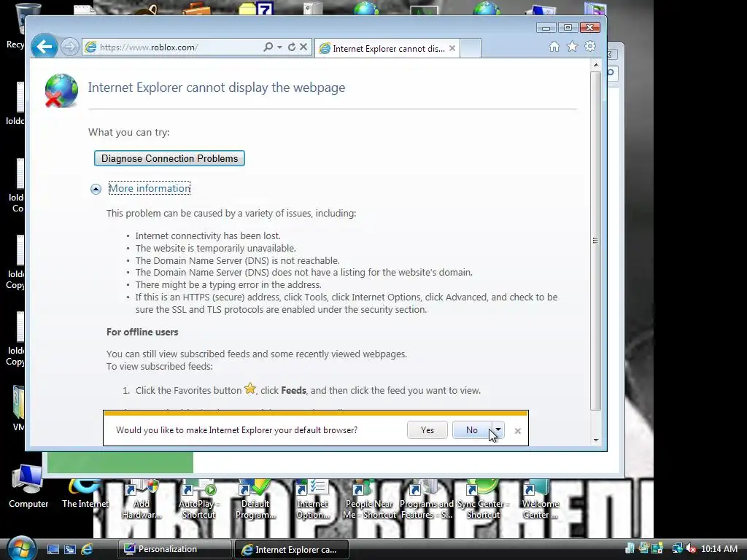Open the dropdown arrow beside No
This screenshot has width=747, height=560.
click(498, 430)
